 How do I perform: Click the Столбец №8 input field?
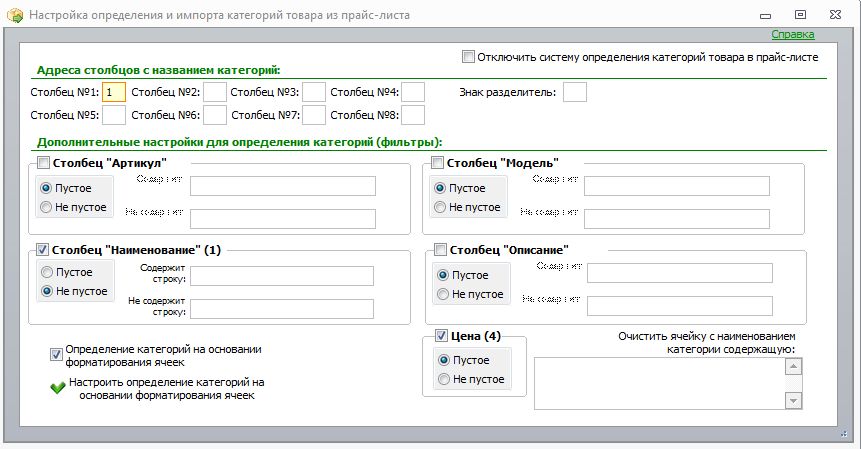pos(413,115)
